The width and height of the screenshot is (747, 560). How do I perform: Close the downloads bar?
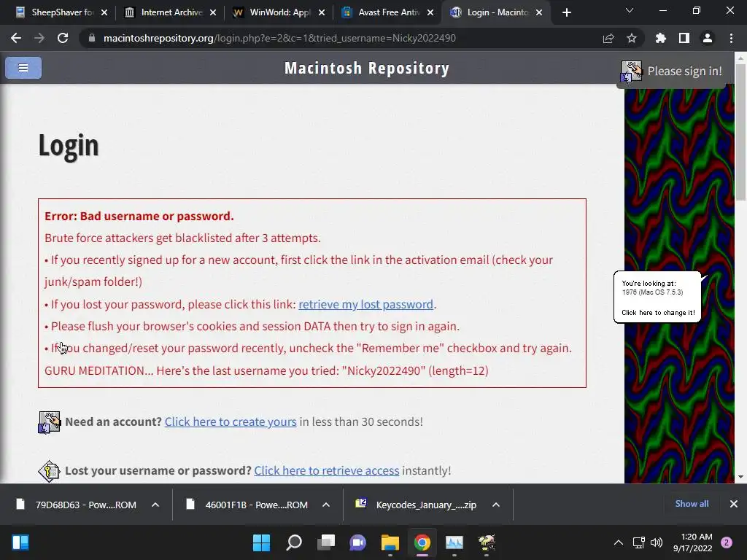point(734,504)
